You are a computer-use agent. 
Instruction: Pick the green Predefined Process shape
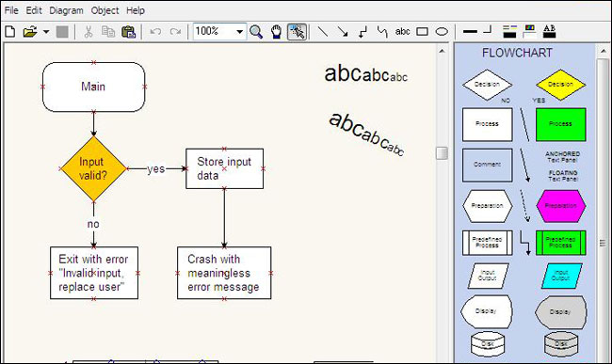(x=560, y=243)
